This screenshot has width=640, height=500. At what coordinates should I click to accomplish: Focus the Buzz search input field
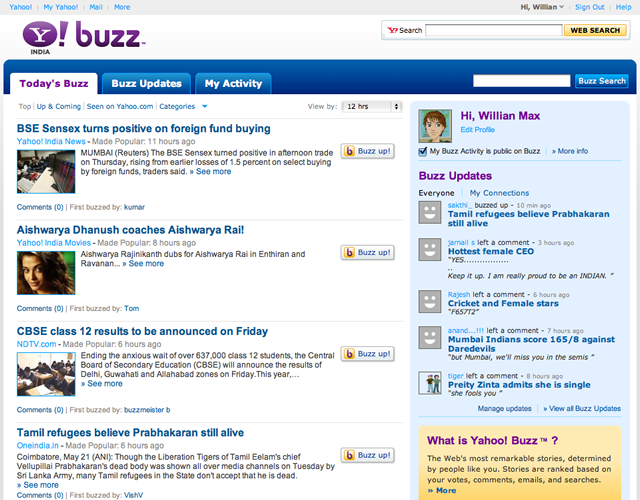pos(522,81)
